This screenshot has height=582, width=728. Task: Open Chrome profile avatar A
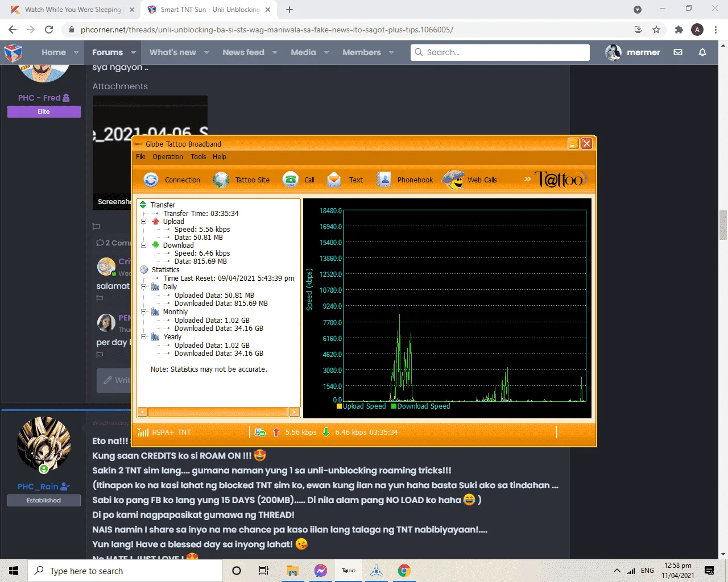click(697, 30)
